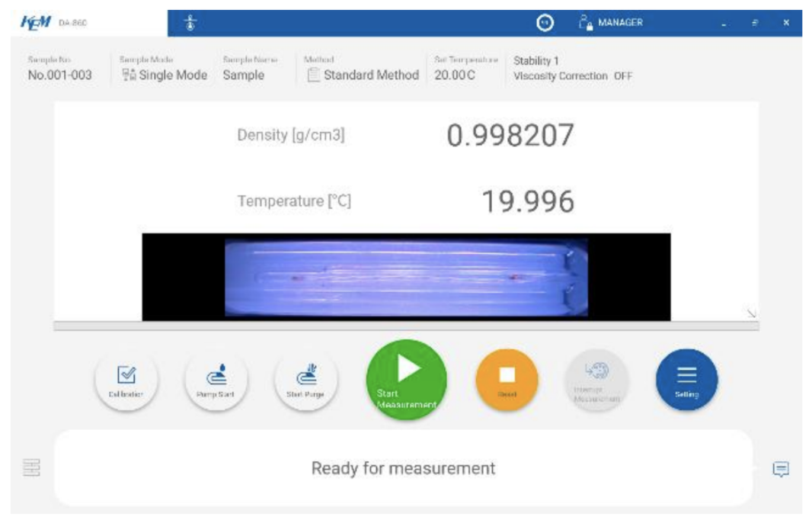Image resolution: width=812 pixels, height=523 pixels.
Task: Click the Interrupt Measurement button
Action: click(x=596, y=380)
